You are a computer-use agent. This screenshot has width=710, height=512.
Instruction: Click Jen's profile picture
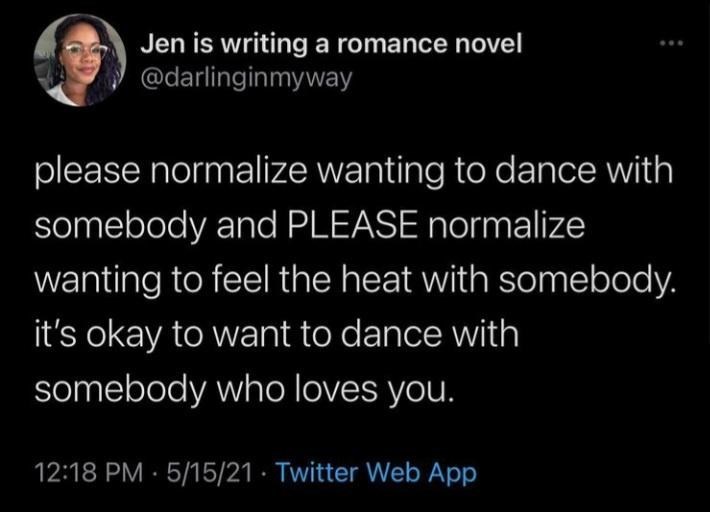(80, 60)
